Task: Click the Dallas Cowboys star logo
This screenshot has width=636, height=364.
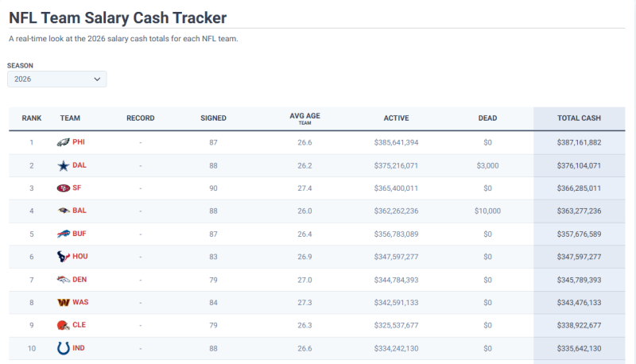Action: tap(64, 165)
